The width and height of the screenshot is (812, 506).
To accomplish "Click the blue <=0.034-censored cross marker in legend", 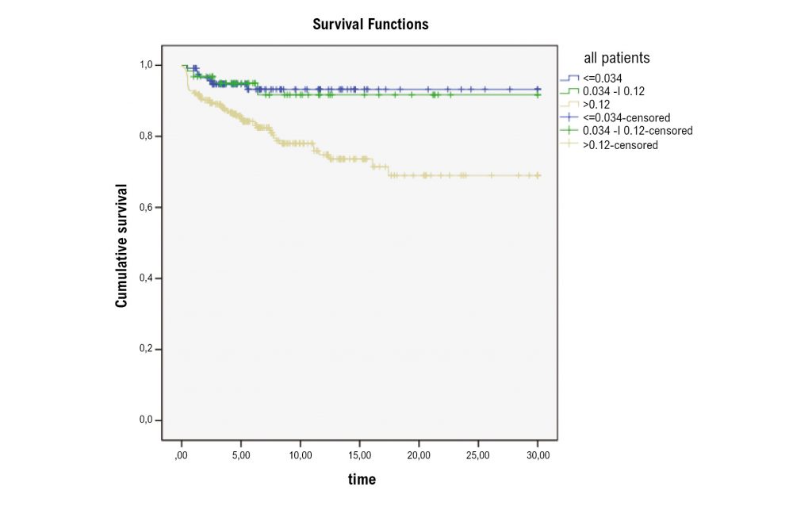I will pyautogui.click(x=565, y=117).
